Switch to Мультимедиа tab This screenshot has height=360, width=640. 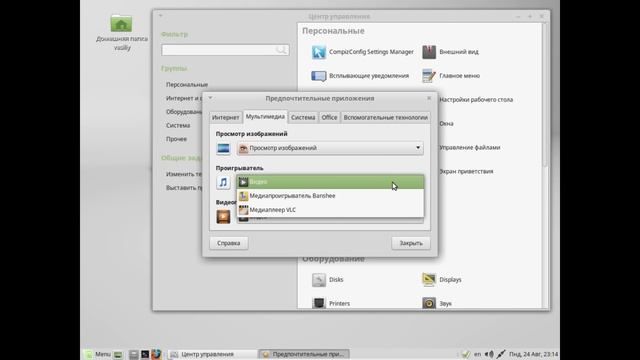coord(265,117)
